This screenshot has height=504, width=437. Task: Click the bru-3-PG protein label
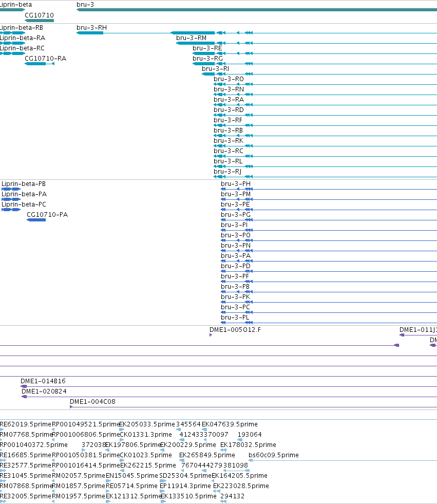(x=236, y=215)
